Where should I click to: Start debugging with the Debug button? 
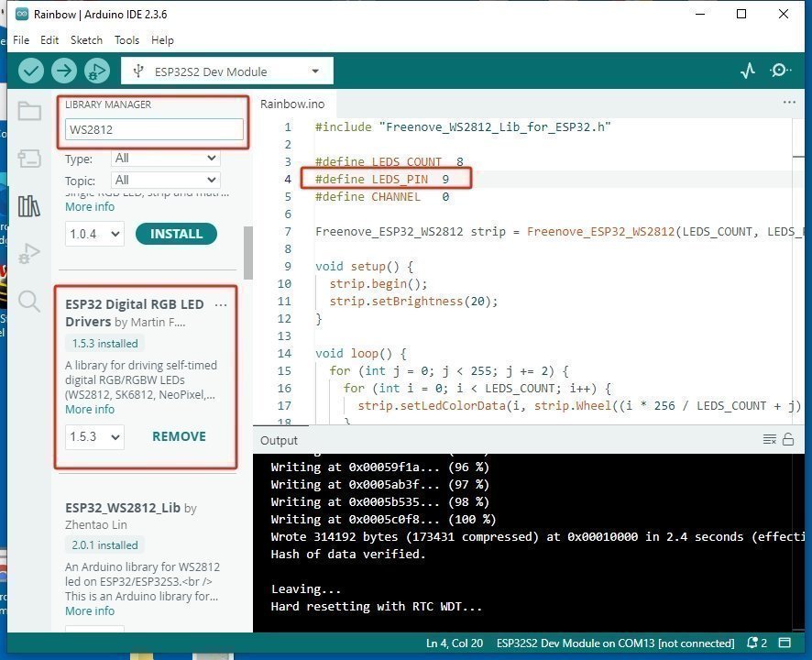95,71
